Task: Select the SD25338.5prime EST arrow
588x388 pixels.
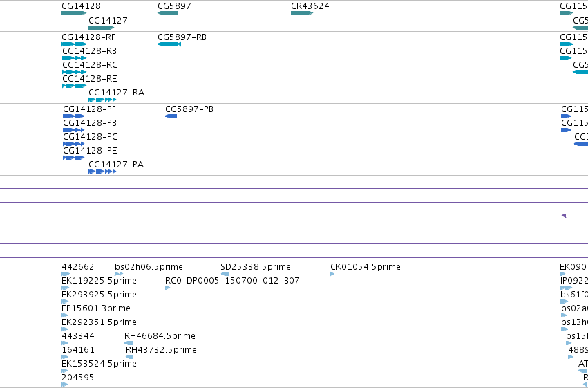Action: (x=225, y=274)
